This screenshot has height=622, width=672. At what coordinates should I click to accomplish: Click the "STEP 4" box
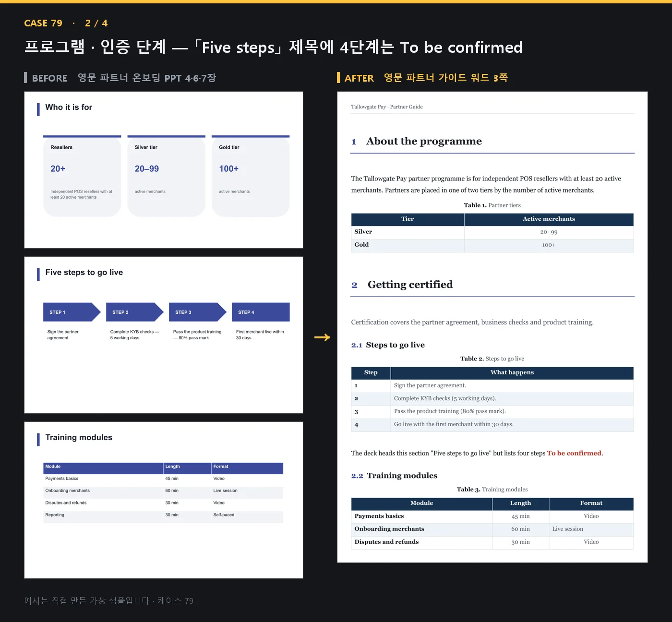pos(261,312)
